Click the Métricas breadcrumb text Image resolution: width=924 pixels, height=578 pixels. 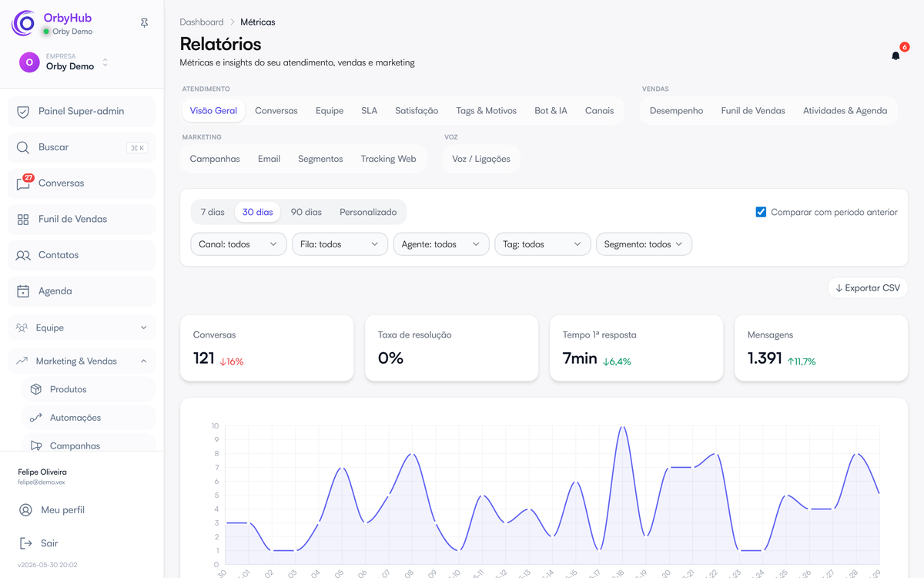point(257,22)
